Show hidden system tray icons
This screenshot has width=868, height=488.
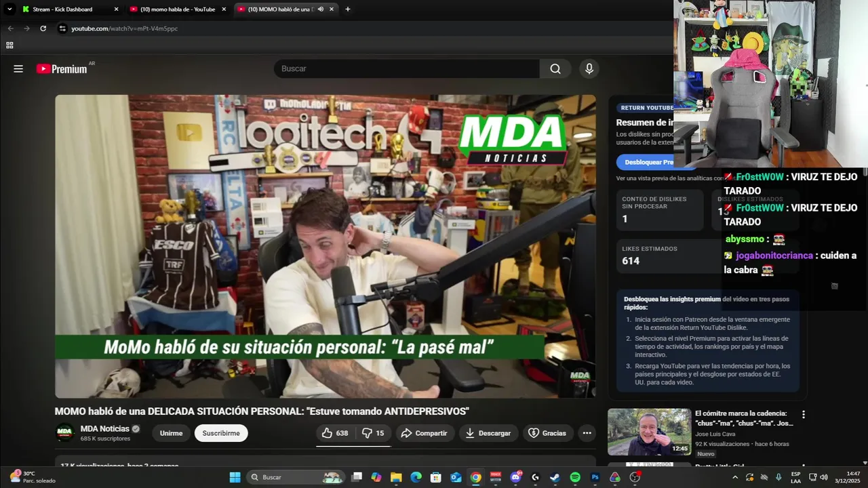(x=735, y=477)
